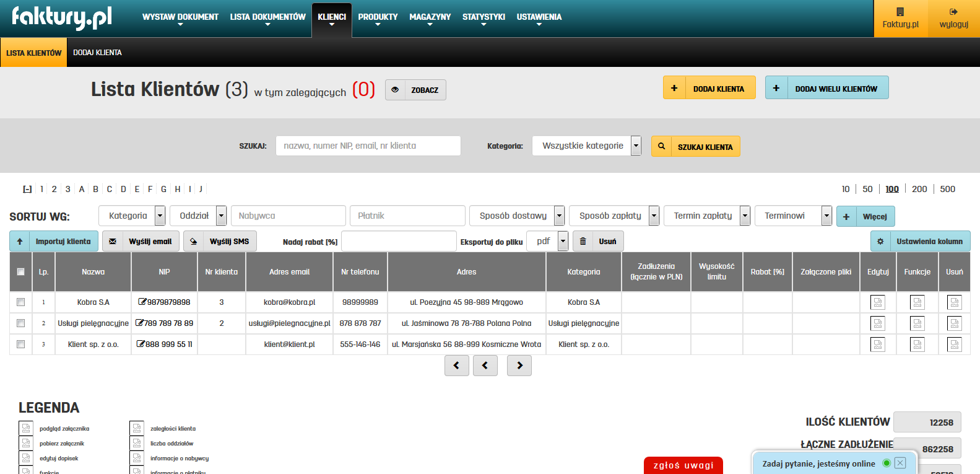This screenshot has width=980, height=474.
Task: Toggle the select-all checkbox in table header
Action: [x=20, y=272]
